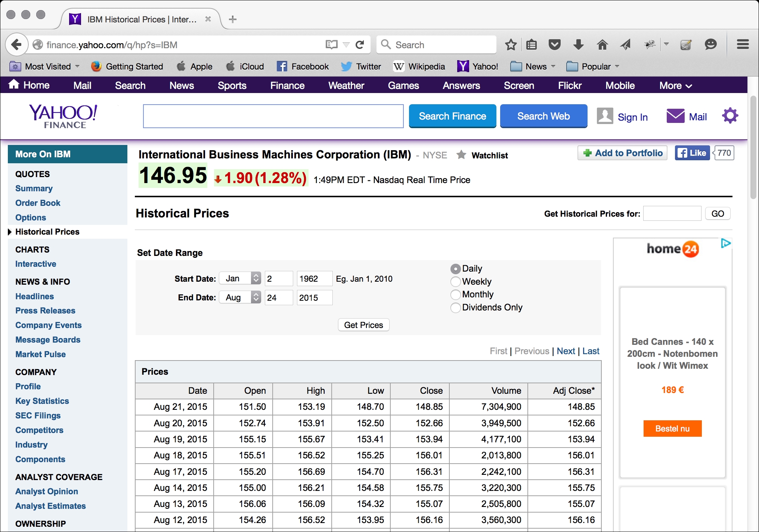
Task: Click the browser Search box
Action: 436,45
